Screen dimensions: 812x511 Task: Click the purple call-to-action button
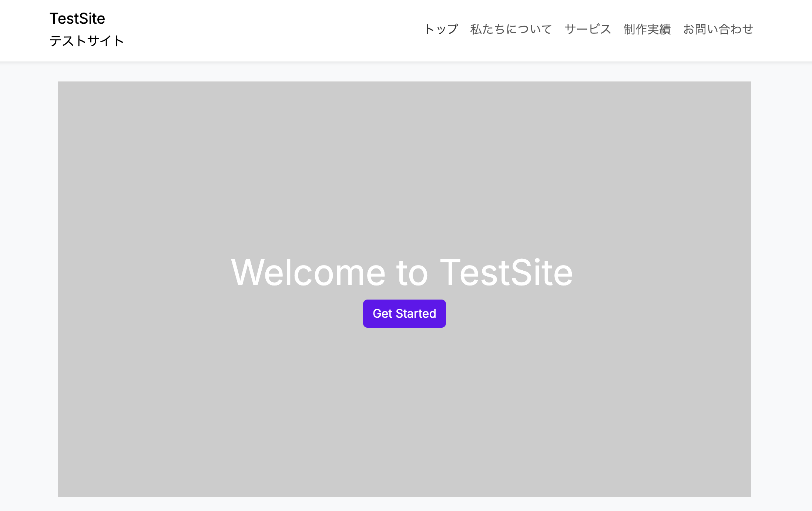point(404,314)
